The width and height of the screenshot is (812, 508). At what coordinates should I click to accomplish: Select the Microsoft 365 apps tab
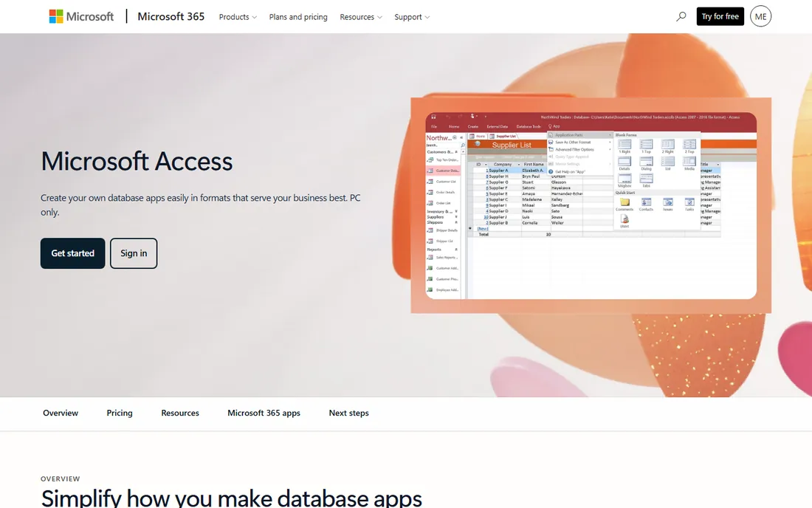(x=264, y=413)
